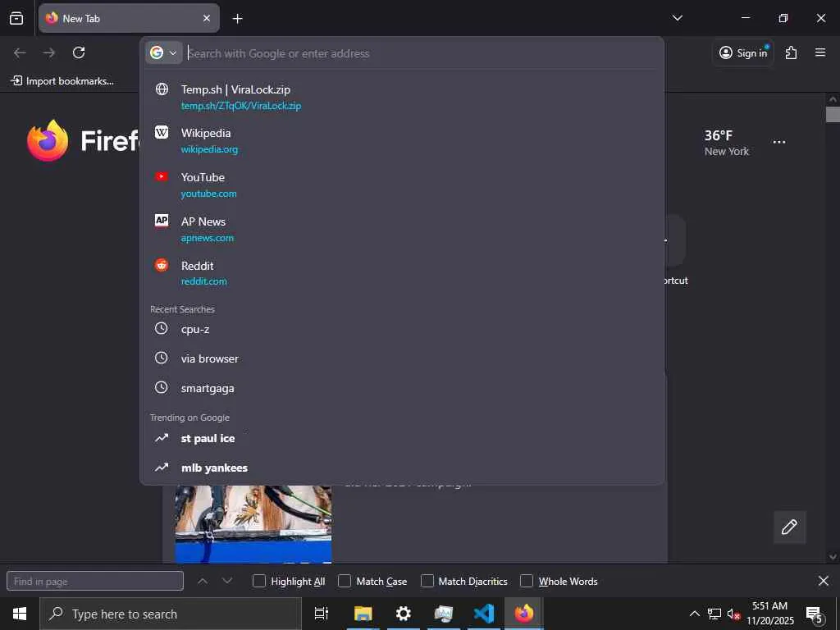
Task: Open File Explorer from the taskbar
Action: pos(363,614)
